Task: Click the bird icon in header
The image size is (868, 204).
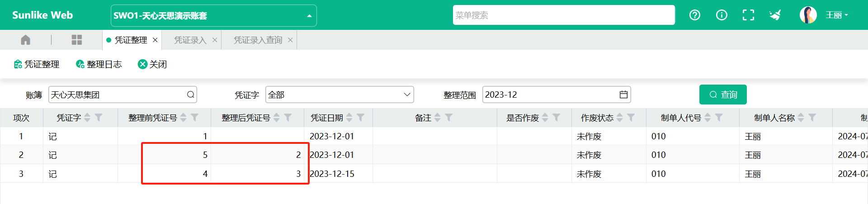Action: coord(775,15)
